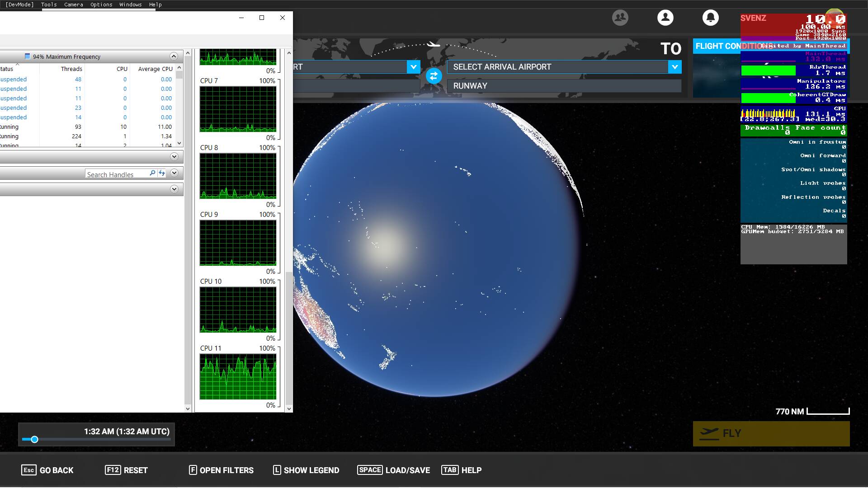Click the CPU 9 usage graph
Screen dimensions: 868x488
pyautogui.click(x=238, y=243)
